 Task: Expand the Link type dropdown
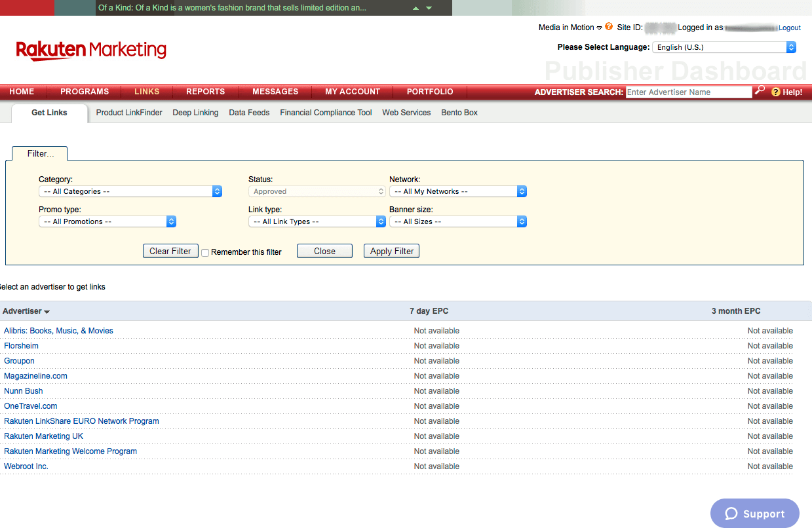[317, 221]
